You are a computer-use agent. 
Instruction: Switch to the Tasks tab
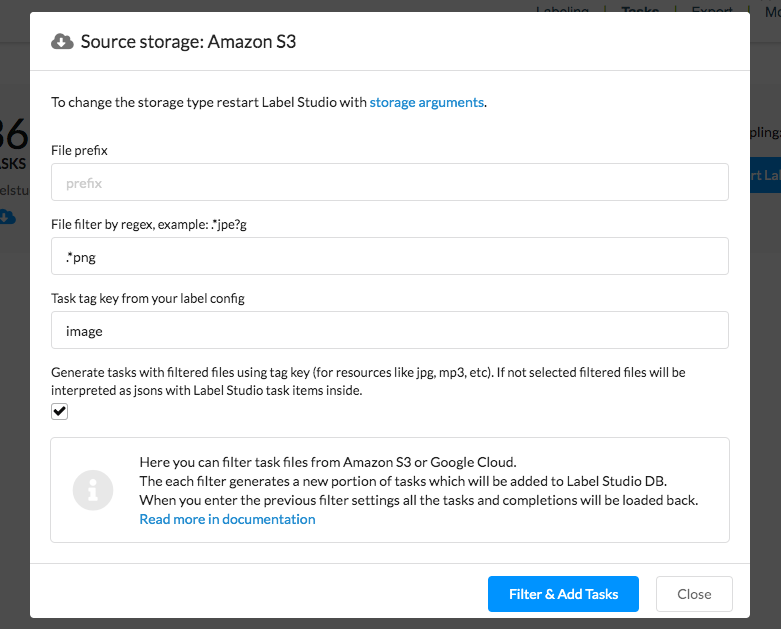click(640, 10)
